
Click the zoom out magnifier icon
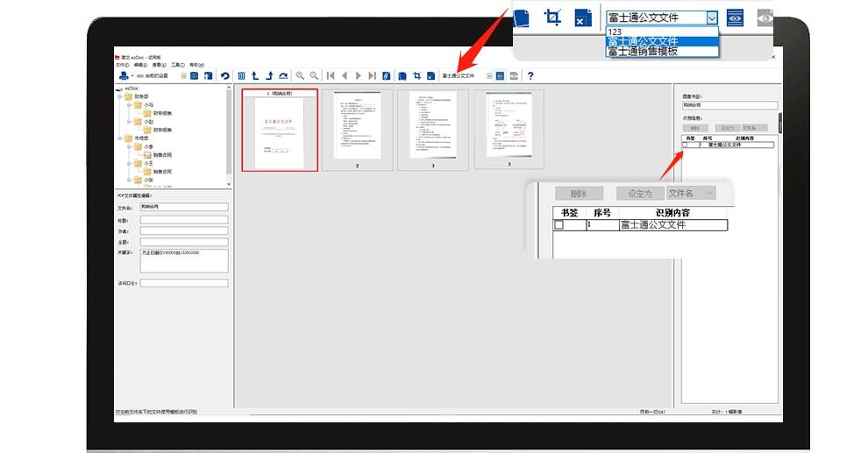coord(314,75)
